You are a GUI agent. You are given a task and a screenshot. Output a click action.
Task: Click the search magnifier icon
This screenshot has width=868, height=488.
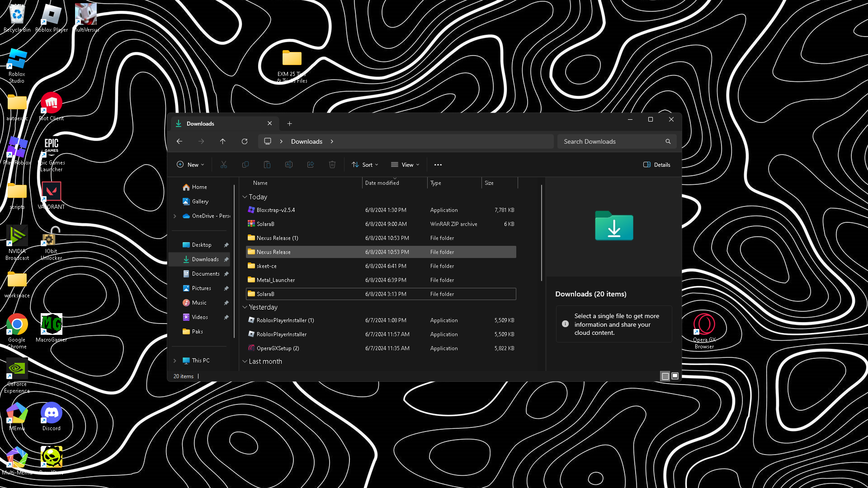click(668, 141)
